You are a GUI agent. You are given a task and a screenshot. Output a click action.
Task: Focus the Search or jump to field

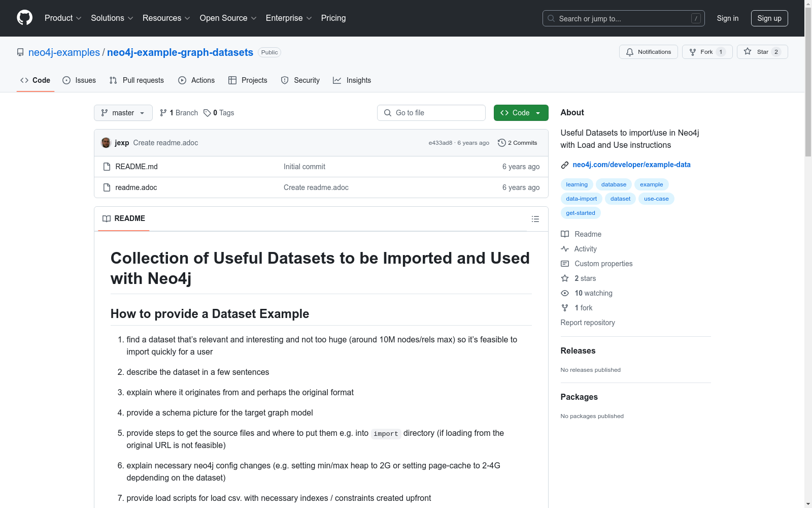(x=623, y=18)
